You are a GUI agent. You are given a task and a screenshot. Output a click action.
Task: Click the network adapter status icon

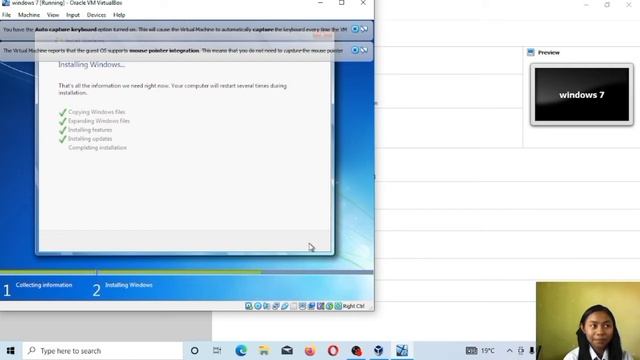pyautogui.click(x=276, y=306)
